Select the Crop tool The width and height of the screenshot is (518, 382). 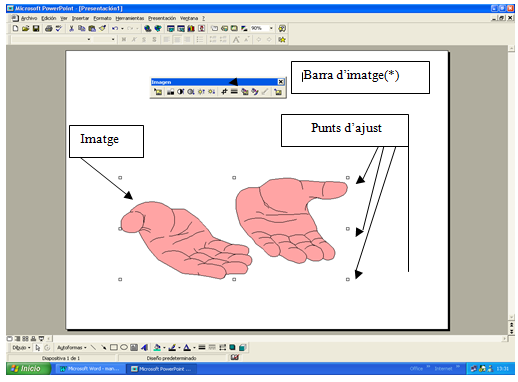pos(224,92)
